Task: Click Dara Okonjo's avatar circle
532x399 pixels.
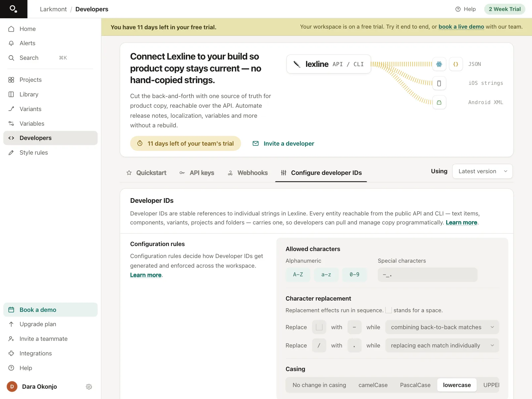Action: 12,387
